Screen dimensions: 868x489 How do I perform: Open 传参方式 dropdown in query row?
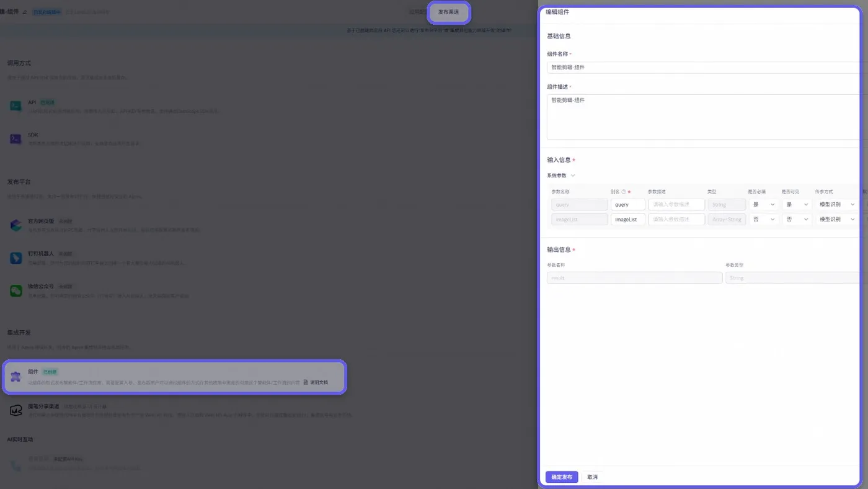(x=837, y=204)
